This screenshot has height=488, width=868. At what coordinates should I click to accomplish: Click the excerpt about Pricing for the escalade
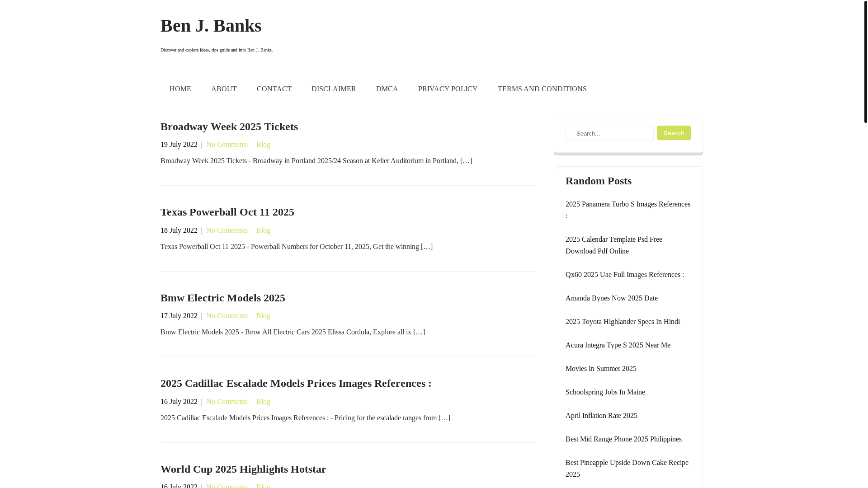point(305,418)
